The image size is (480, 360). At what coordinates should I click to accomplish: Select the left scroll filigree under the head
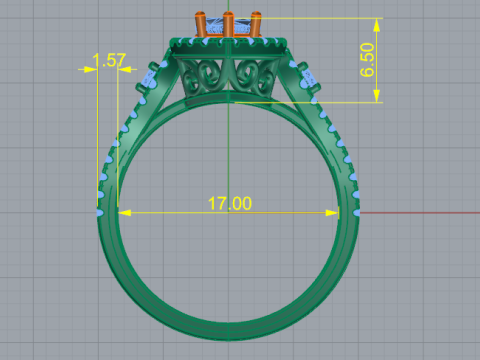coord(203,77)
